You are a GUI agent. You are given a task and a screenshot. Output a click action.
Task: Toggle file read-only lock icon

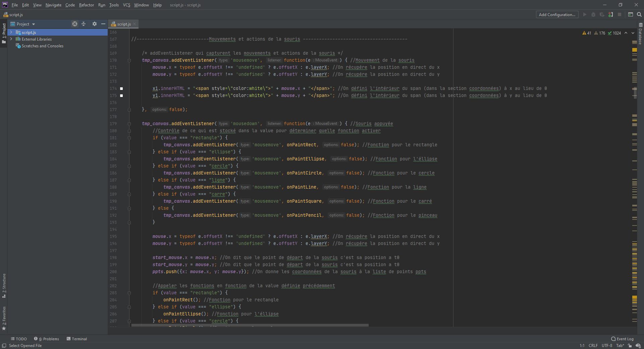pyautogui.click(x=630, y=346)
